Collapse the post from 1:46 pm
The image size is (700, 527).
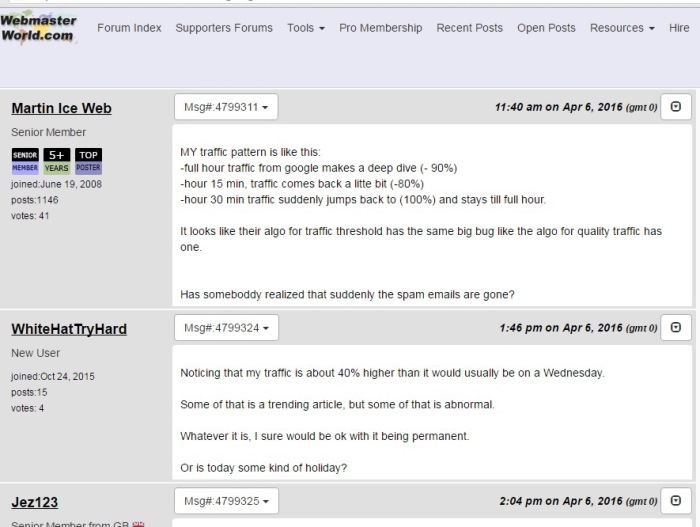(x=676, y=327)
